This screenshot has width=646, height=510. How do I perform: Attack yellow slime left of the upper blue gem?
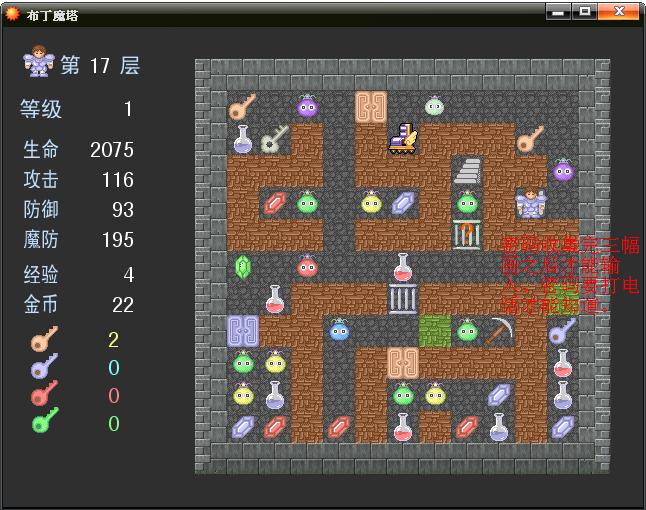(371, 203)
